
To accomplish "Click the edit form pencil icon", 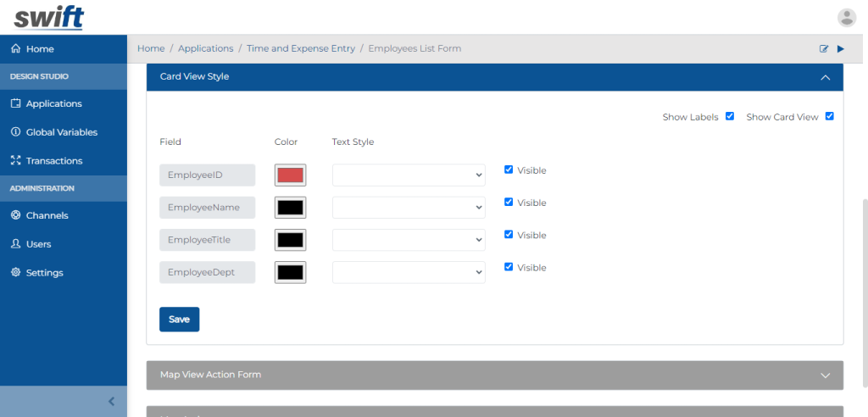I will pyautogui.click(x=824, y=49).
